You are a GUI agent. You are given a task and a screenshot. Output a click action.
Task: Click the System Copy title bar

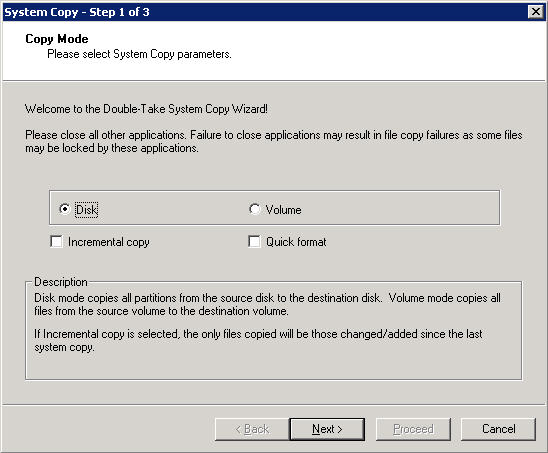click(x=266, y=12)
